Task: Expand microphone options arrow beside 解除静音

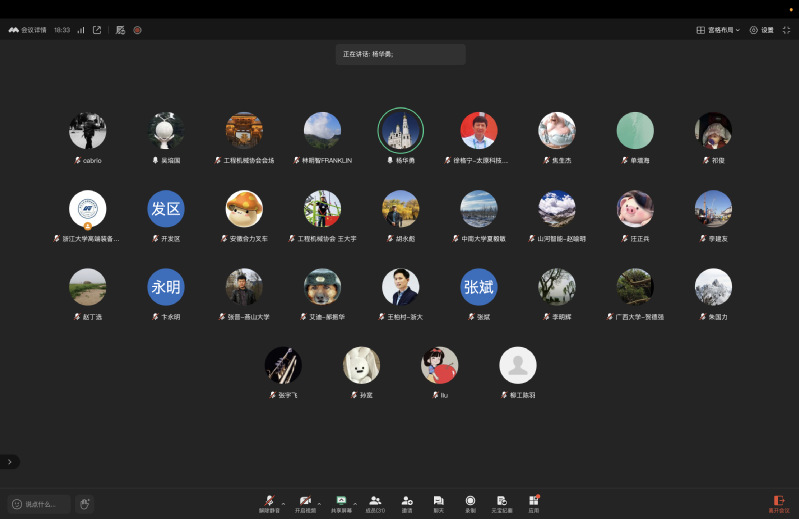Action: point(283,503)
